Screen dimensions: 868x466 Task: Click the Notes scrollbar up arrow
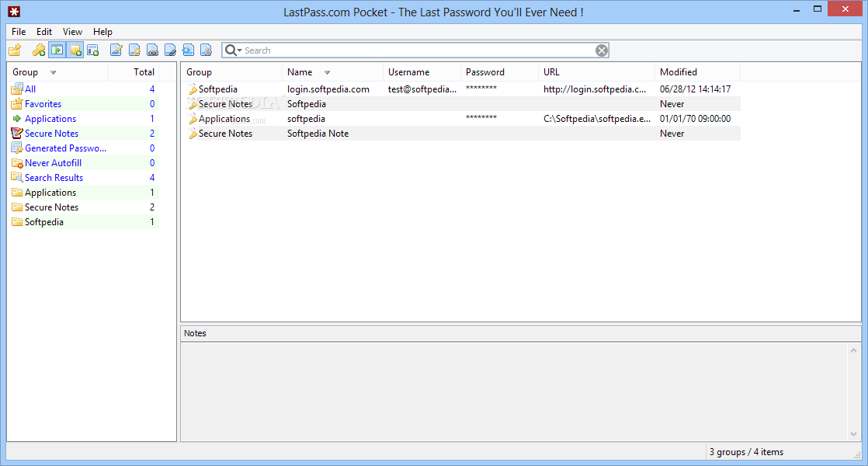[853, 350]
